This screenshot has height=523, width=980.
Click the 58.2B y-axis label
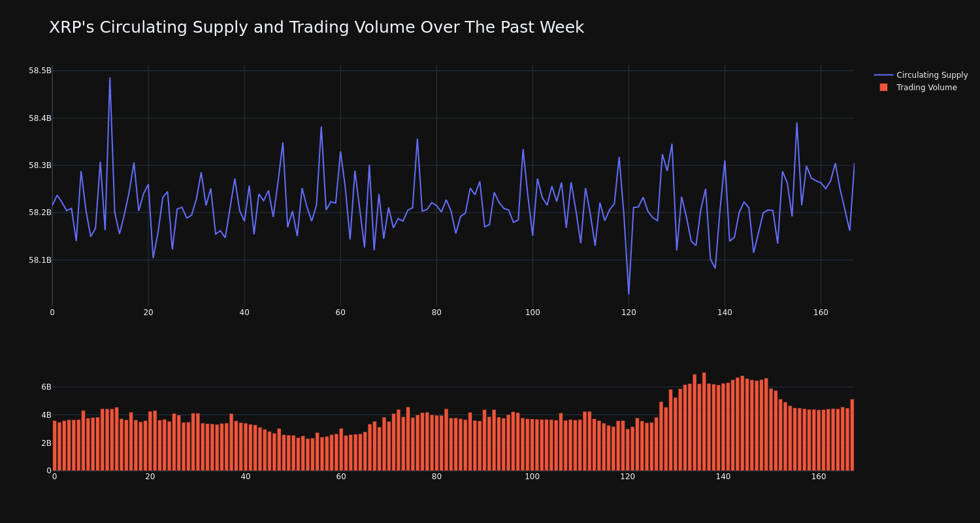40,212
